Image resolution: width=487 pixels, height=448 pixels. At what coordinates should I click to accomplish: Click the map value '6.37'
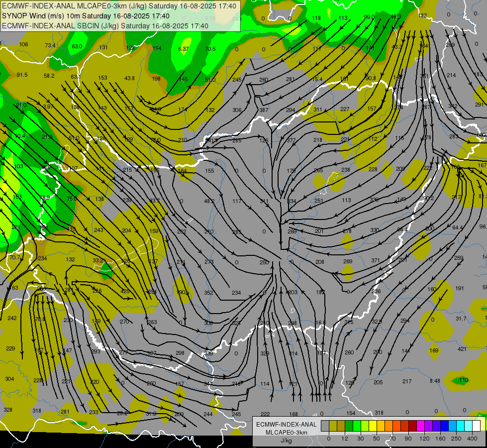184,49
